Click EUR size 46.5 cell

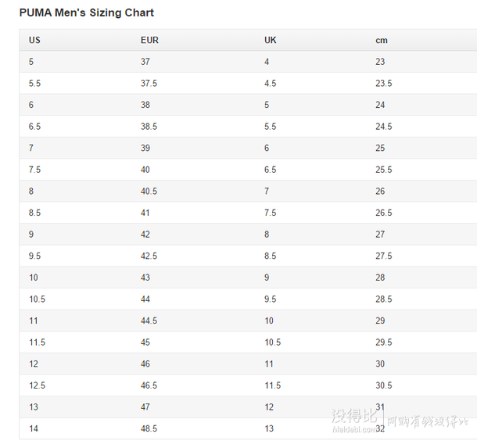(x=149, y=385)
